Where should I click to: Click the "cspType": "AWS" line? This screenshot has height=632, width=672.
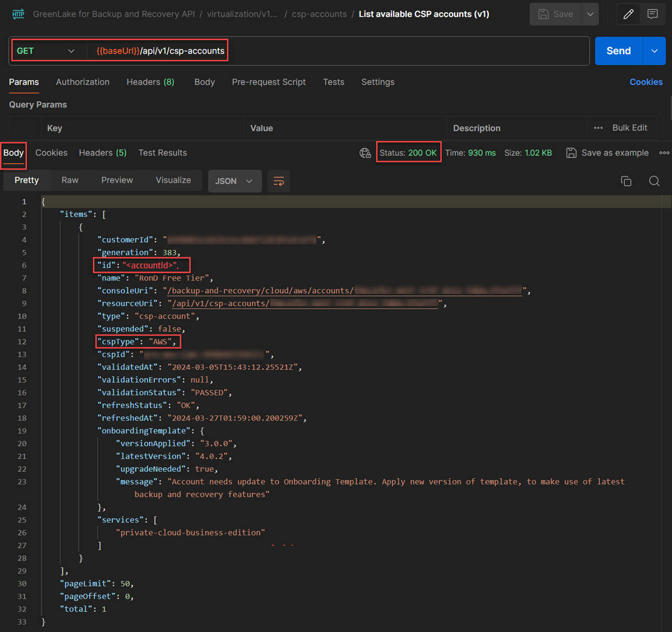coord(138,342)
